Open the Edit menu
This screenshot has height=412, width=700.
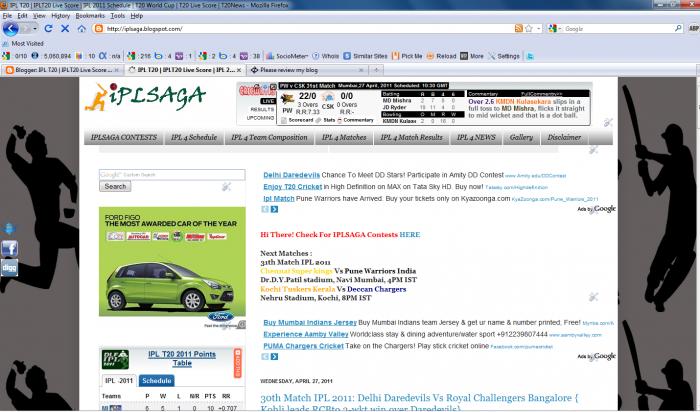pos(22,16)
